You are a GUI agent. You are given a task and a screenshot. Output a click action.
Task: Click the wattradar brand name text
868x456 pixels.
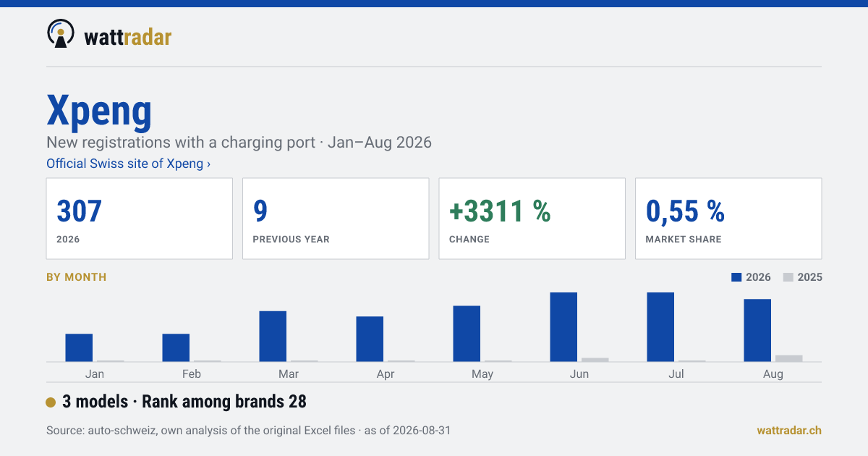(127, 36)
